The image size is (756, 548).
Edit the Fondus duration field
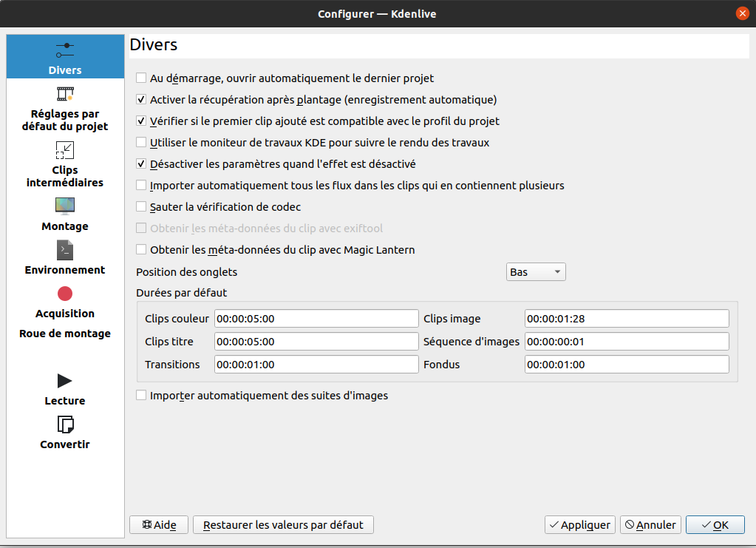627,364
